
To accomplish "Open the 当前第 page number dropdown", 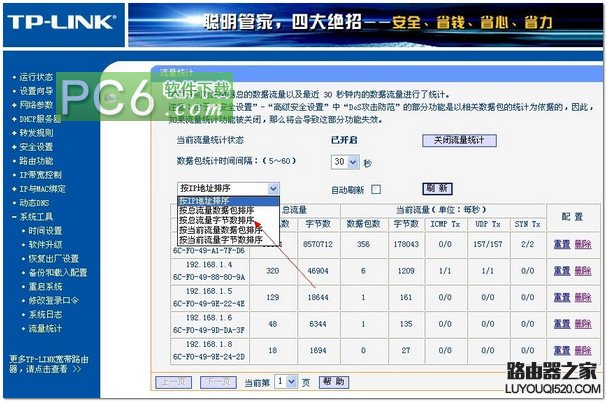I will tap(286, 382).
